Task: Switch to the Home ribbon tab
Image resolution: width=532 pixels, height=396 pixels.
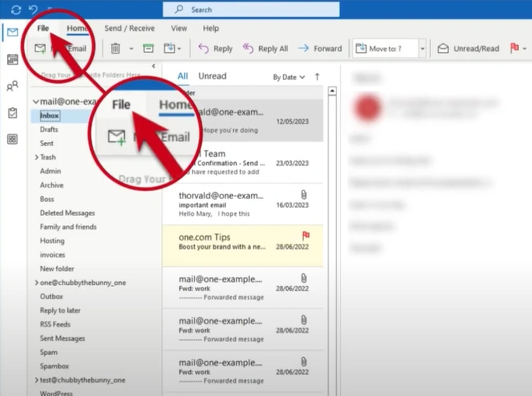Action: coord(78,29)
